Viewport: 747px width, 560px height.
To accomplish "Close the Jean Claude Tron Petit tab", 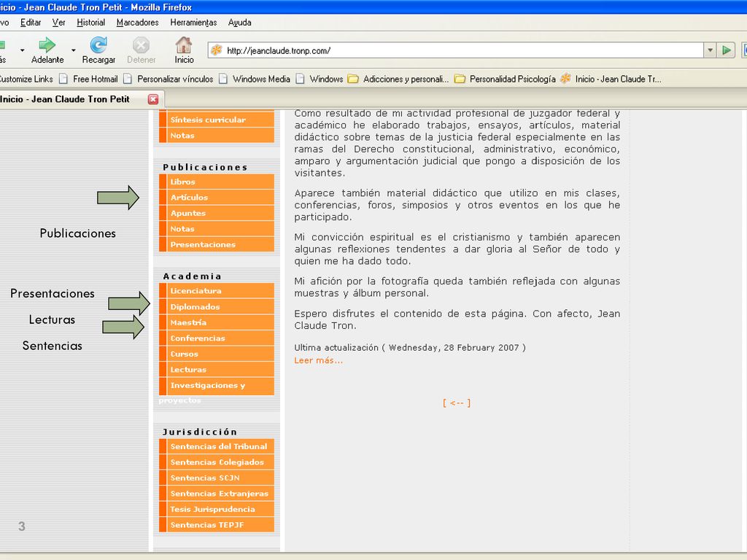I will click(x=153, y=99).
